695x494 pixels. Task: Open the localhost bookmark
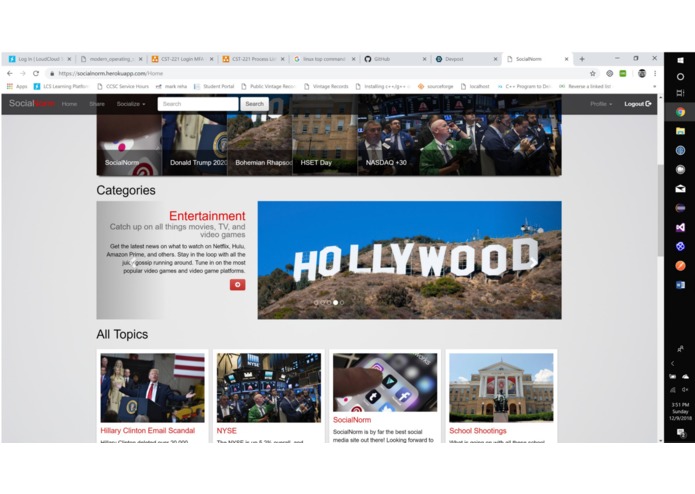(x=475, y=86)
